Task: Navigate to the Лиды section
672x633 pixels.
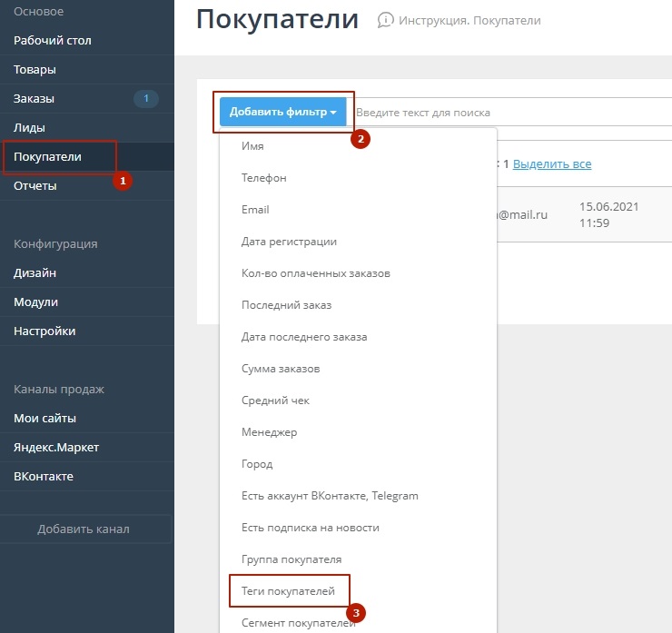Action: coord(29,127)
